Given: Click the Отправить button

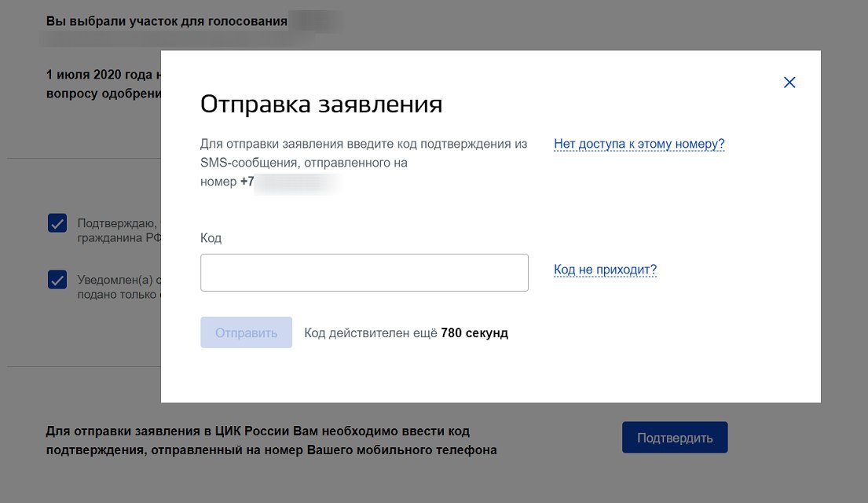Looking at the screenshot, I should click(x=247, y=332).
